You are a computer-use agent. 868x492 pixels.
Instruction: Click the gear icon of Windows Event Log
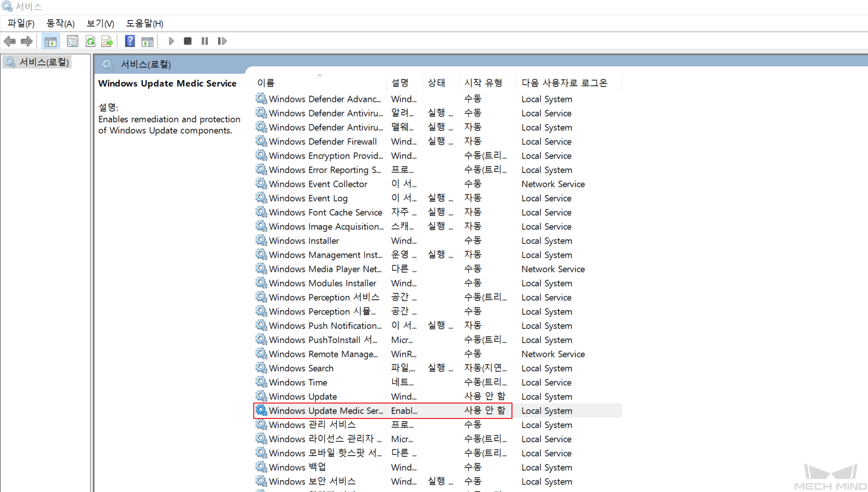pyautogui.click(x=261, y=198)
